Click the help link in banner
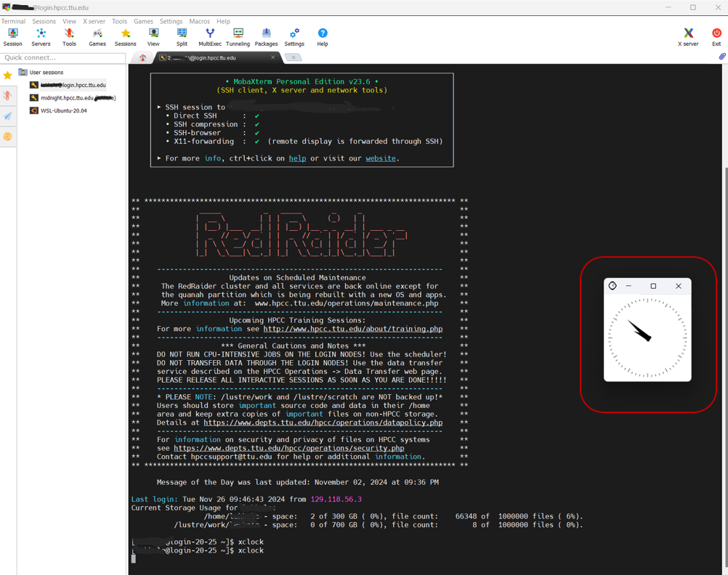Image resolution: width=728 pixels, height=575 pixels. [298, 158]
